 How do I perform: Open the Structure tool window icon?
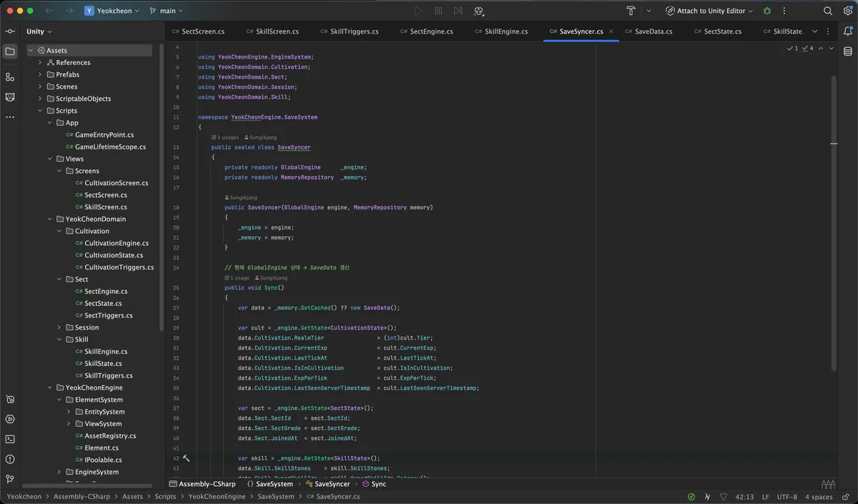[10, 76]
